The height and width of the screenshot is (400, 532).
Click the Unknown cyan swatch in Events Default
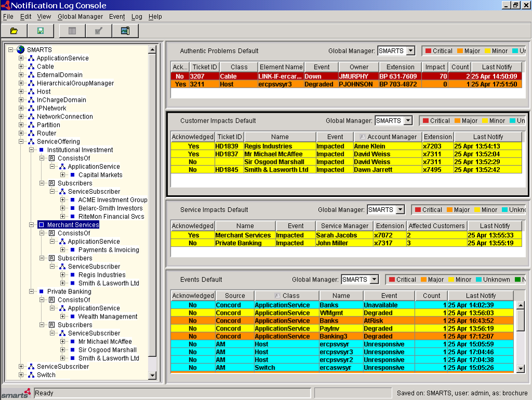[479, 279]
